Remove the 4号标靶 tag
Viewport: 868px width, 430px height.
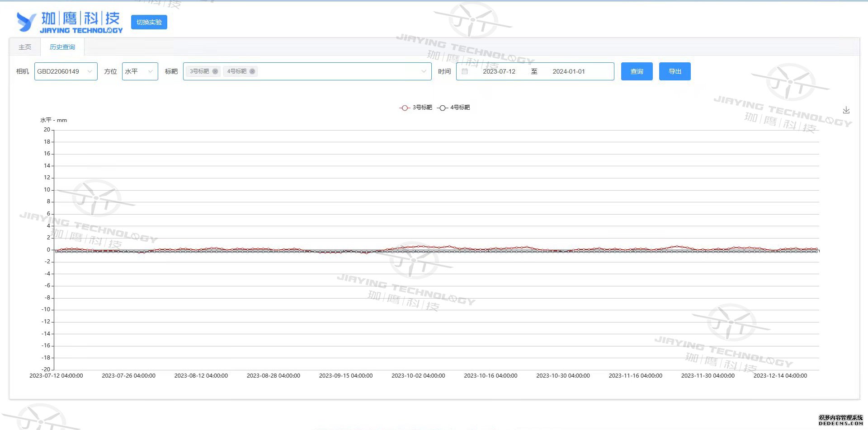[252, 71]
